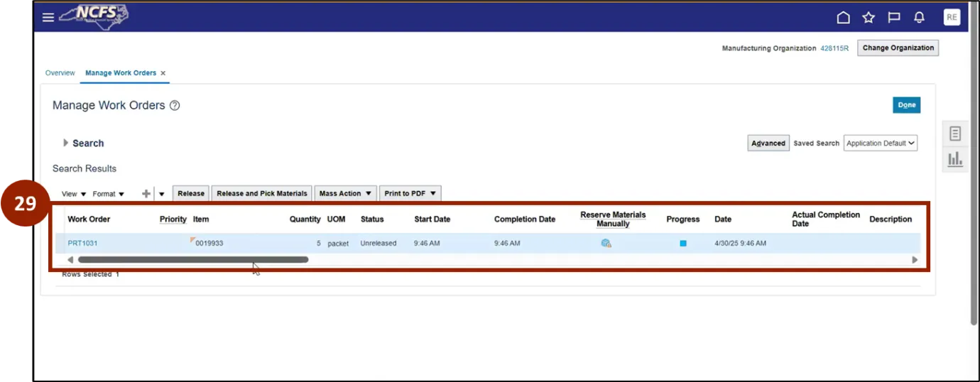Click the quantity cell showing 5
This screenshot has height=382, width=980.
coord(319,243)
